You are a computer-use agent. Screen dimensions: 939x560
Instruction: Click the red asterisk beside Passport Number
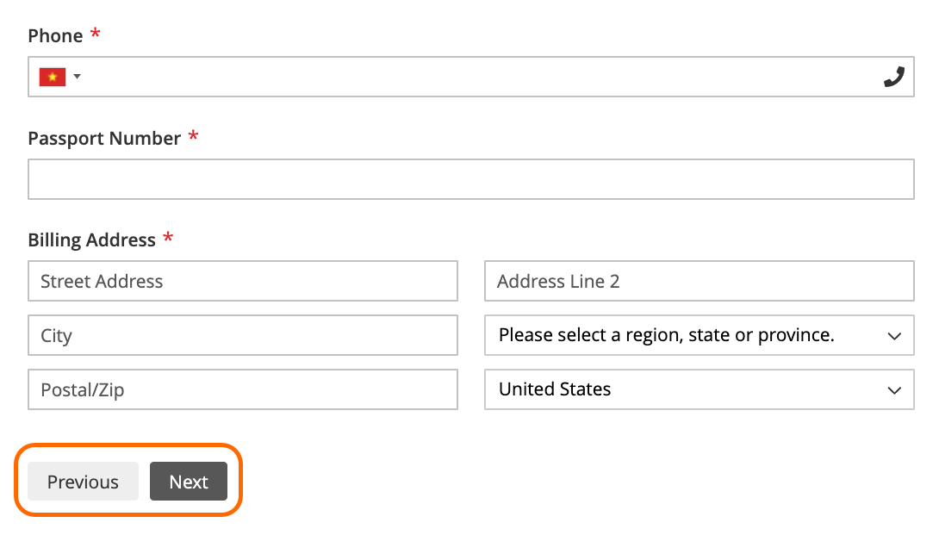point(193,135)
